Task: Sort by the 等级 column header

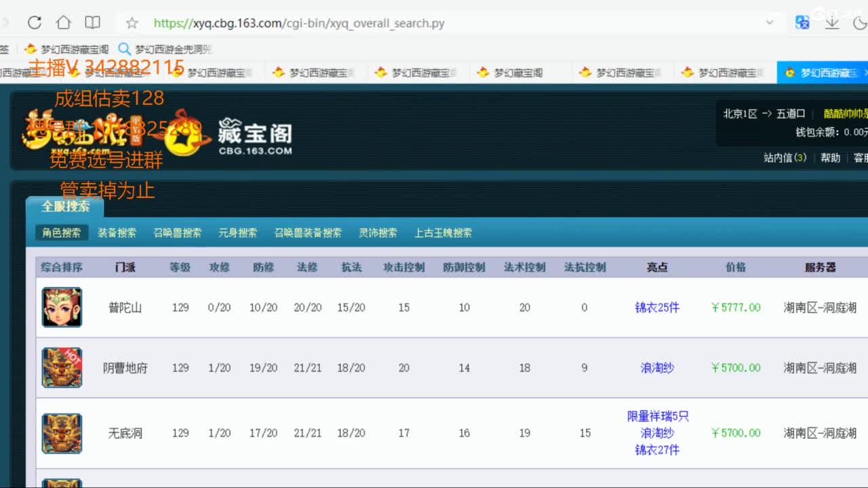Action: pos(180,267)
